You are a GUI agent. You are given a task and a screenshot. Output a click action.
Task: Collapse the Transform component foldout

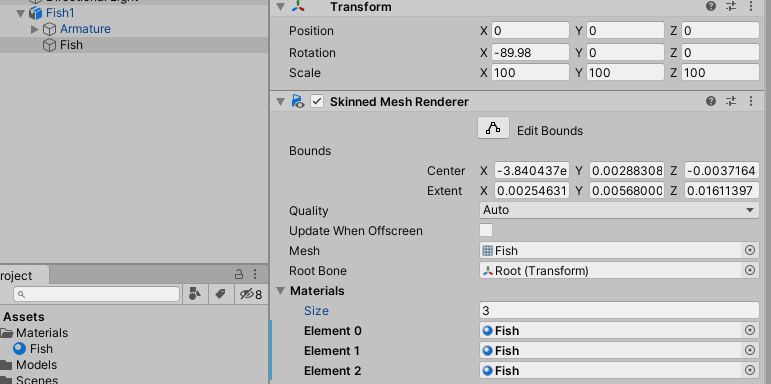(x=280, y=6)
